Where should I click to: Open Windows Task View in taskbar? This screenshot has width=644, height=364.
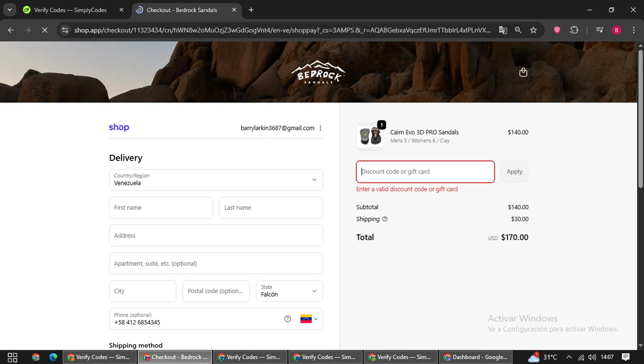[12, 357]
